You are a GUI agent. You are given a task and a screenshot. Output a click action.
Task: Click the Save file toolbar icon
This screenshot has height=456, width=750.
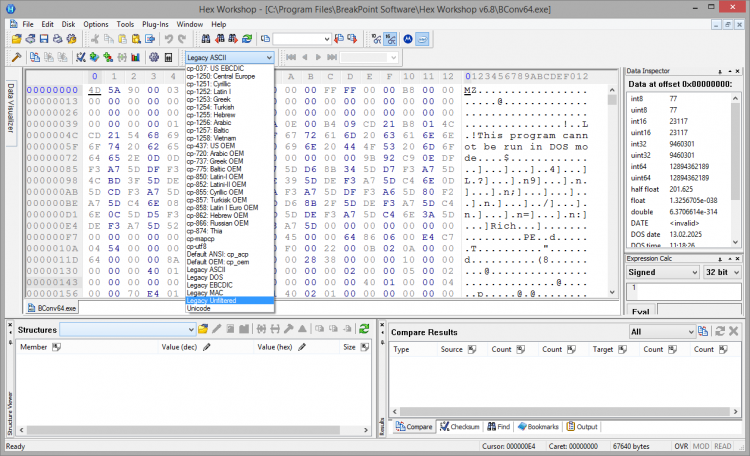44,39
